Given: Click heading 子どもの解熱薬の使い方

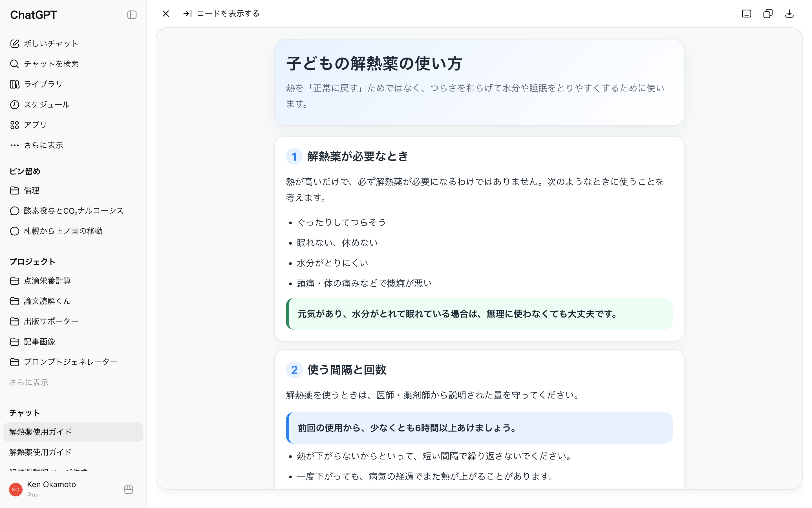Looking at the screenshot, I should [x=374, y=63].
